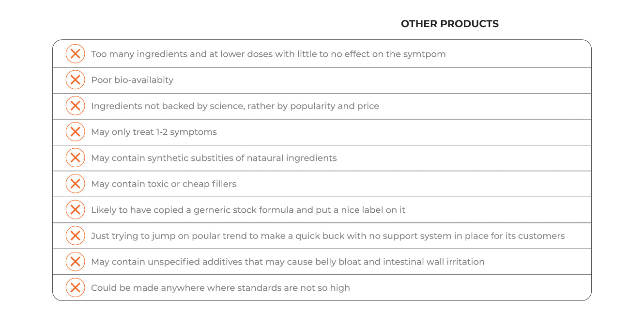The height and width of the screenshot is (315, 644).
Task: Click the "Too many ingredients and at lower doses" text
Action: click(268, 54)
